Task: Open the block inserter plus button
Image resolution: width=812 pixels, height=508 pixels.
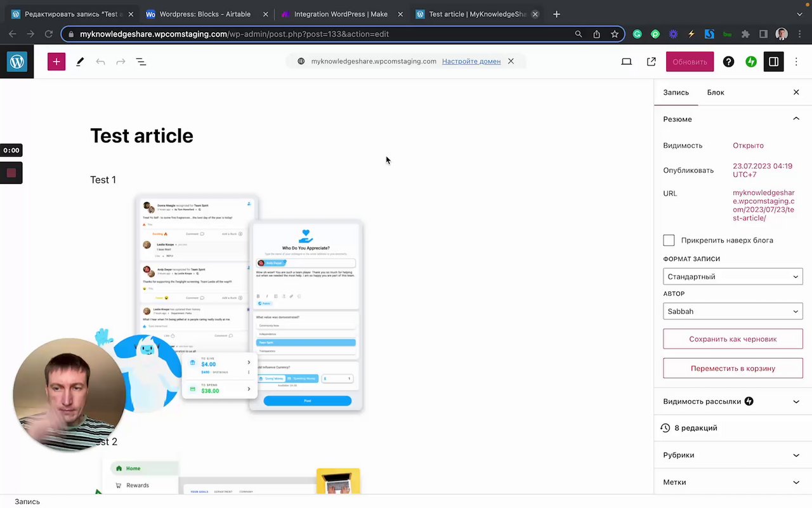Action: [x=56, y=62]
